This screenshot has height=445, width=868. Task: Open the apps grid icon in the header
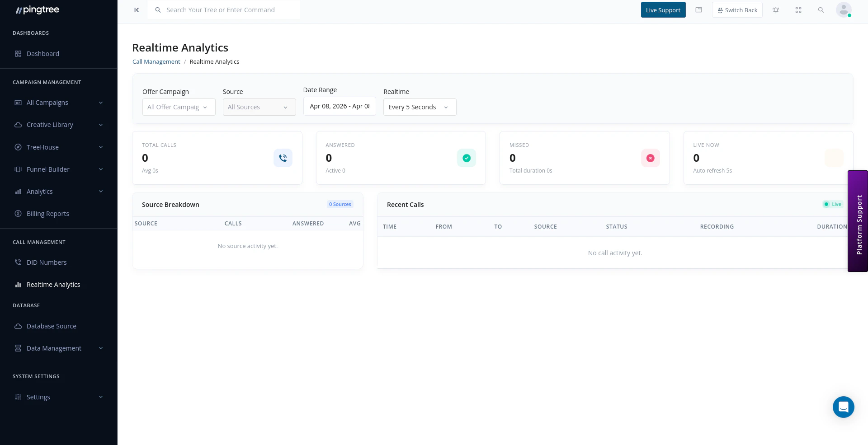click(798, 9)
